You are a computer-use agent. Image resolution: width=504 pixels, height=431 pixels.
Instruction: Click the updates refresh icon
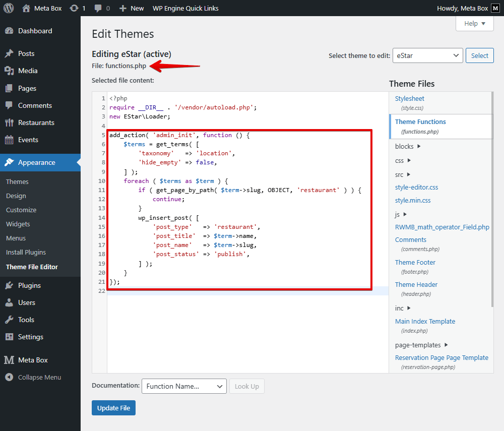(x=74, y=9)
